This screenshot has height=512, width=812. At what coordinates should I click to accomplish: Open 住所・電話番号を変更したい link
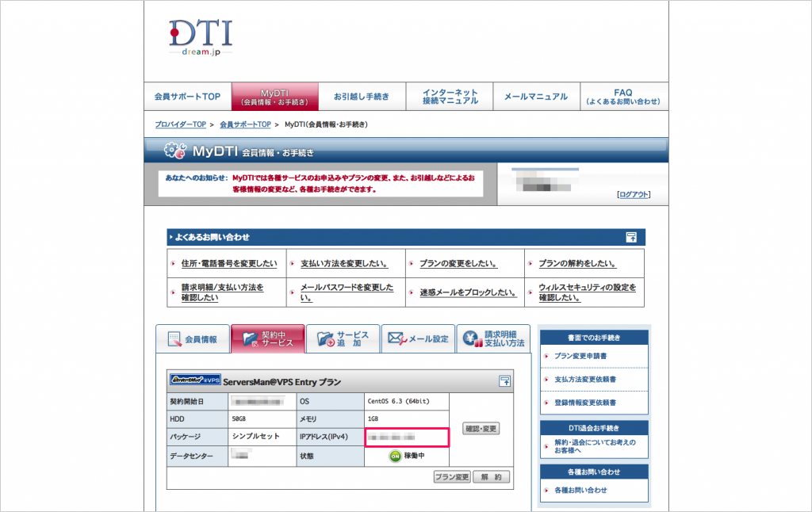coord(229,263)
